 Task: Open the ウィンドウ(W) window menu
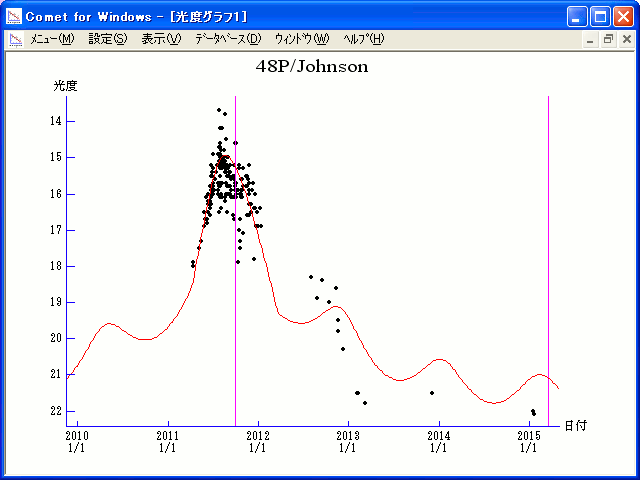pyautogui.click(x=301, y=39)
